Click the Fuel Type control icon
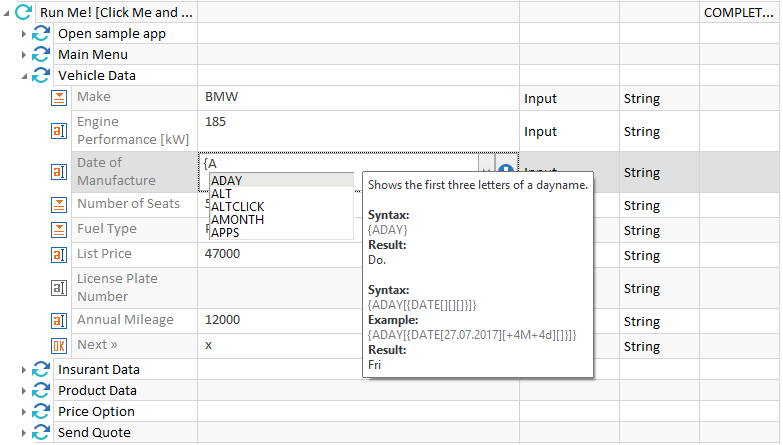Viewport: 783px width, 445px height. [x=59, y=229]
